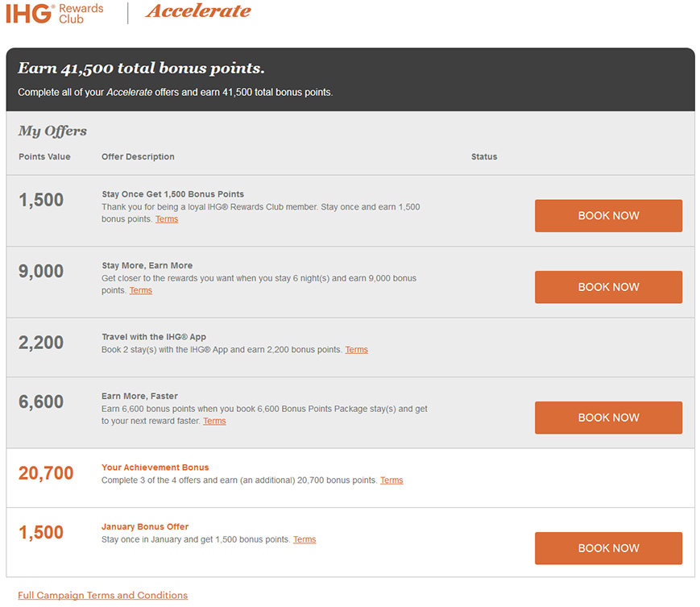This screenshot has height=607, width=700.
Task: Click the 20,700 points value
Action: pyautogui.click(x=46, y=473)
